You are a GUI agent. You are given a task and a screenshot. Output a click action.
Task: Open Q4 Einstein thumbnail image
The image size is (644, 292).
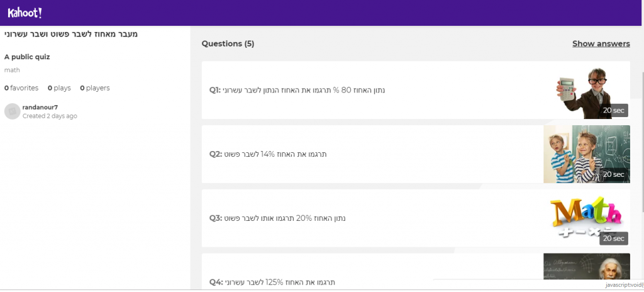pos(586,271)
